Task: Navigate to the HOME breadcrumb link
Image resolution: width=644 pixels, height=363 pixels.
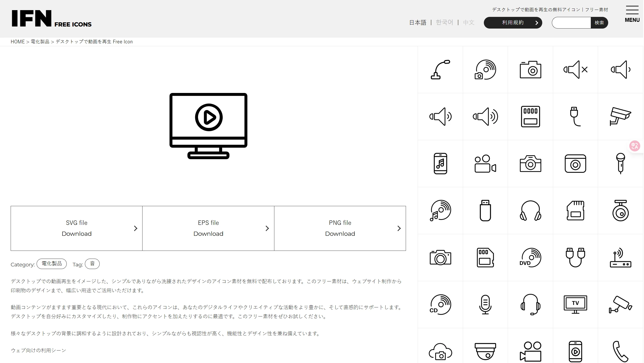Action: coord(18,42)
